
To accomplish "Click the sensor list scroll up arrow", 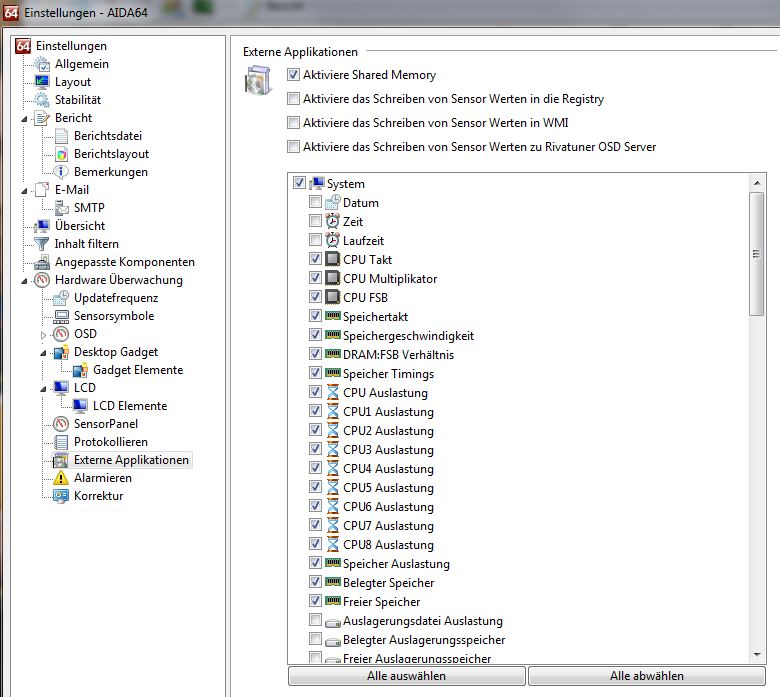I will (757, 183).
